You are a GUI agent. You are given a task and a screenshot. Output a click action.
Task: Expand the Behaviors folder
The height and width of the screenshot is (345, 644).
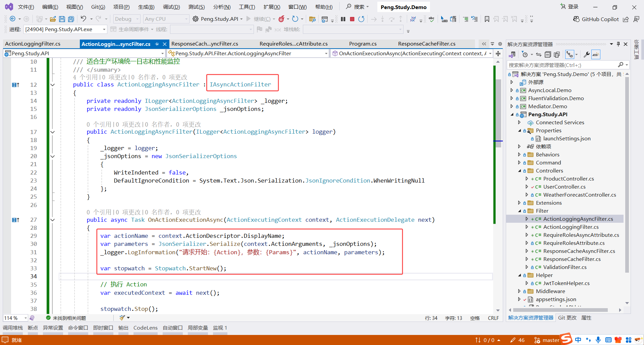(x=520, y=155)
